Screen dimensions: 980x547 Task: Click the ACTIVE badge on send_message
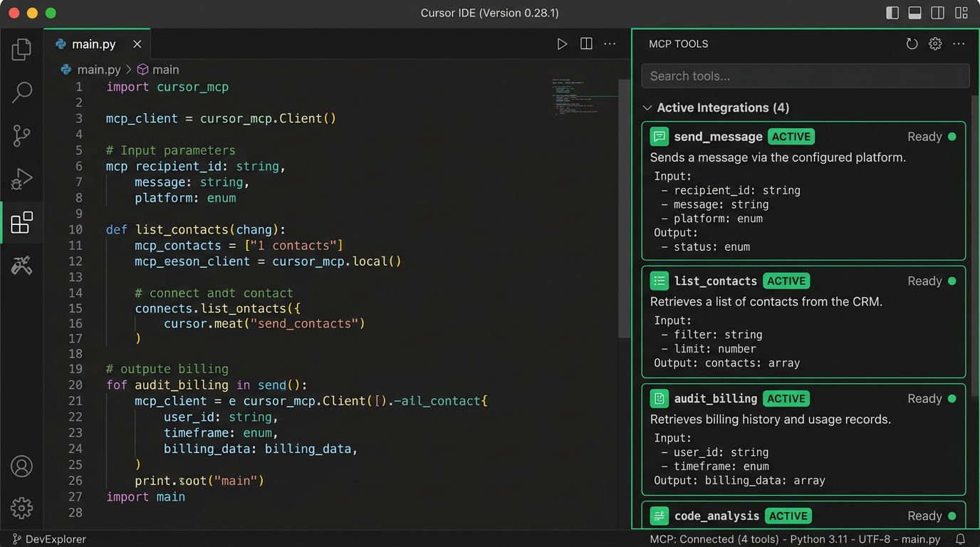click(x=791, y=137)
